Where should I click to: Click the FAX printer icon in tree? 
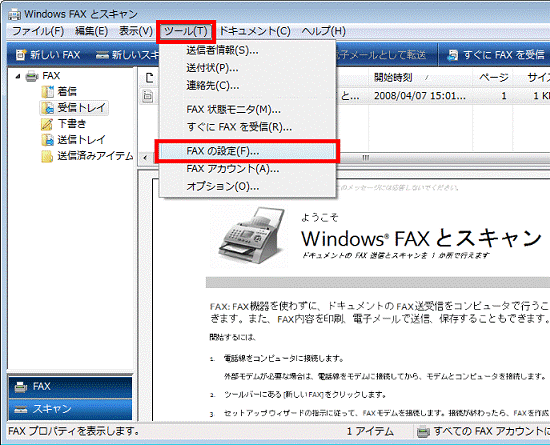[32, 76]
